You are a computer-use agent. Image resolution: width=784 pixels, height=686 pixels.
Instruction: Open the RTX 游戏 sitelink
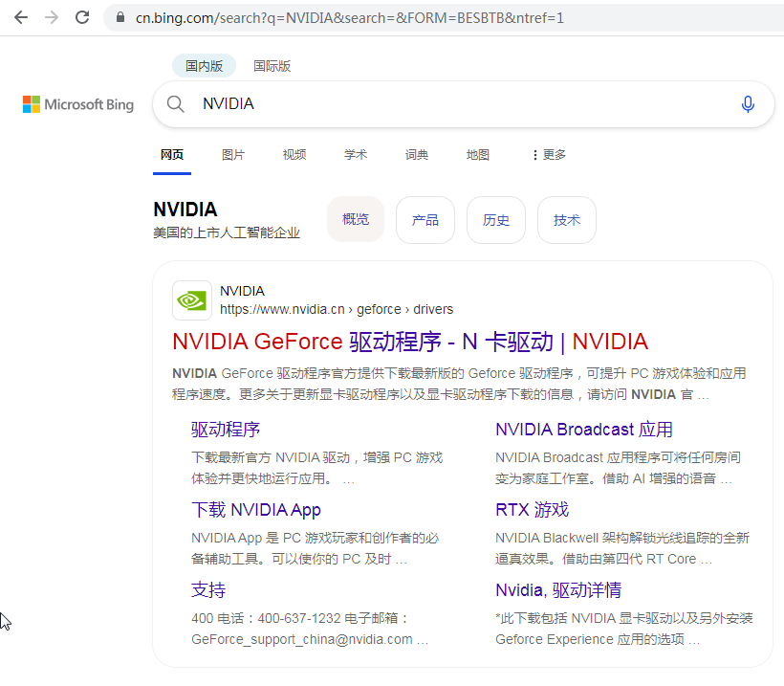click(532, 509)
